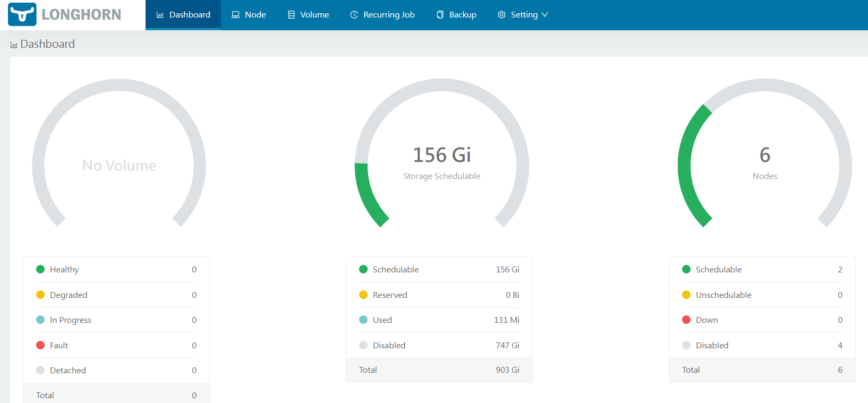Viewport: 868px width, 403px height.
Task: Click the Backup copy icon in navbar
Action: (440, 15)
